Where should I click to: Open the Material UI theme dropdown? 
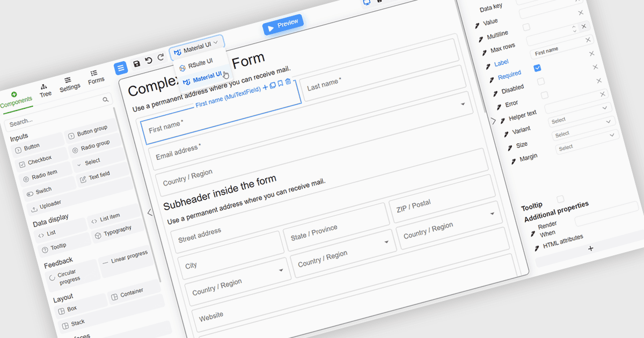(x=196, y=47)
